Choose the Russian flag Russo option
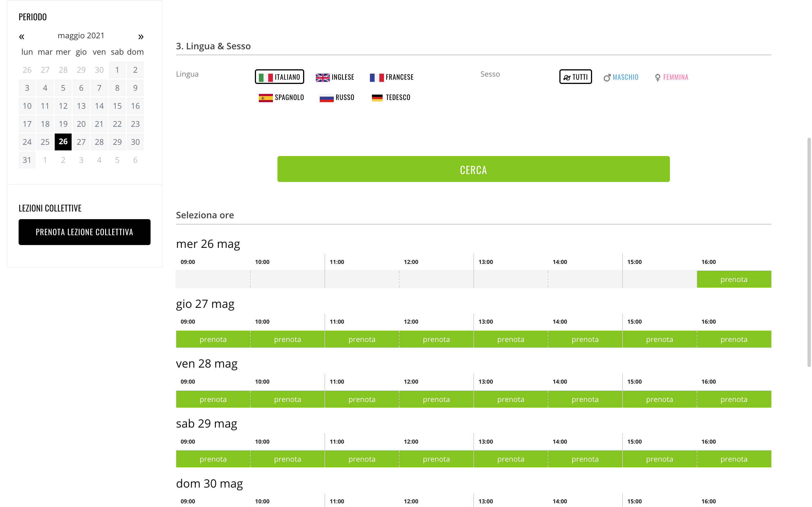The height and width of the screenshot is (507, 812). coord(337,97)
